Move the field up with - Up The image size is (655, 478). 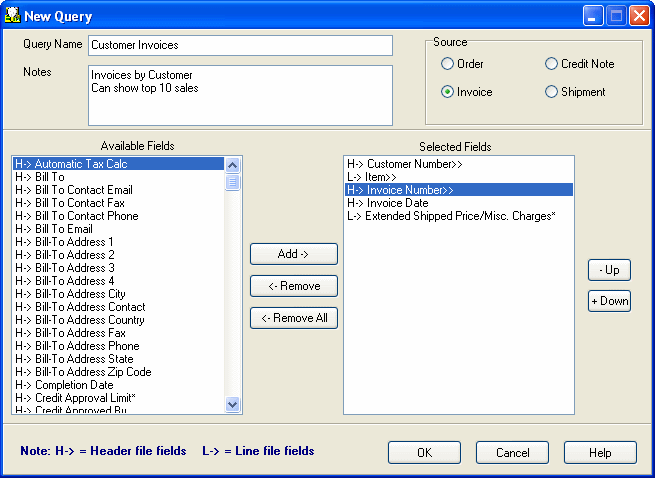click(609, 270)
